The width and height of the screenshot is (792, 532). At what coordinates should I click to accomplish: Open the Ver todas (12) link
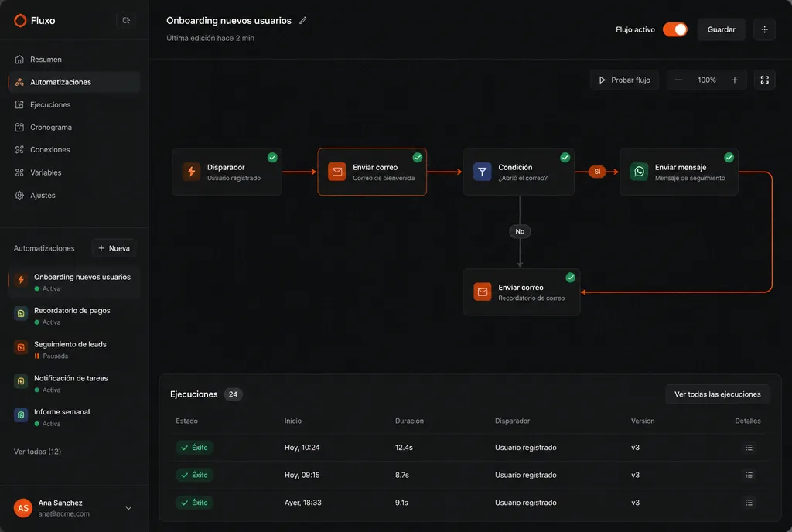click(x=37, y=452)
